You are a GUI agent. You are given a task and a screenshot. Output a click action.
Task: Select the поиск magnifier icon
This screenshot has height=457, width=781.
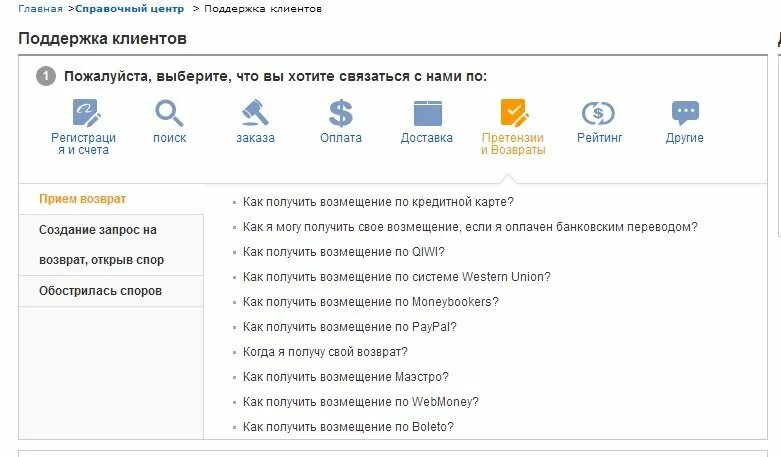[x=169, y=113]
